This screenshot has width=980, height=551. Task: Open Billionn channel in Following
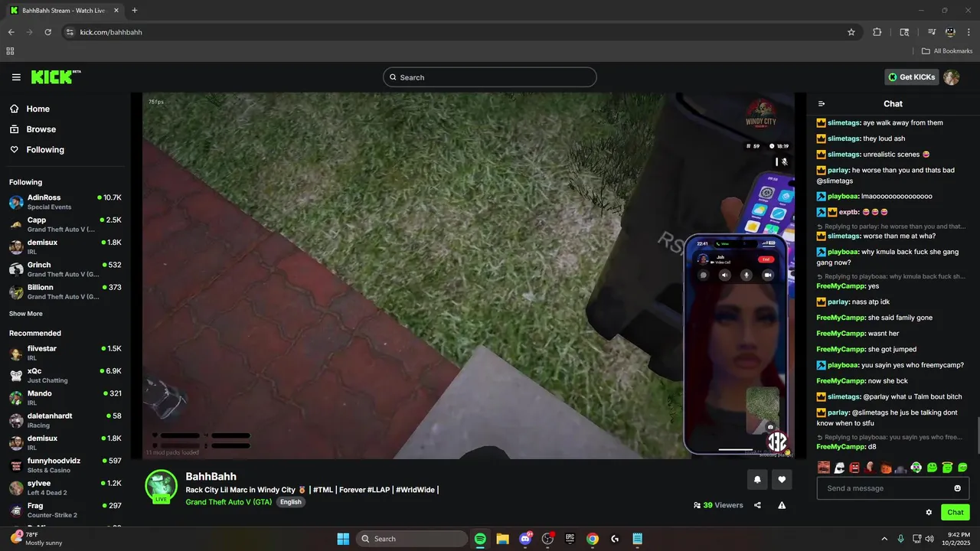[x=65, y=292]
